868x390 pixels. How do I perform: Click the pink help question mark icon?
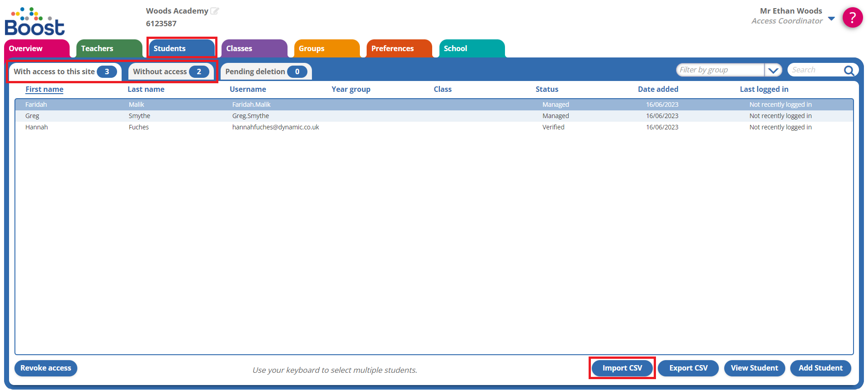click(x=852, y=18)
